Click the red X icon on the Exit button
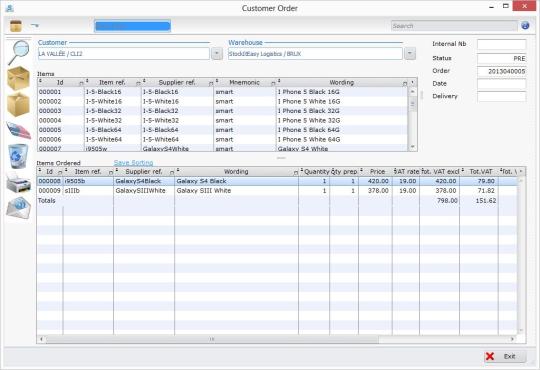Viewport: 540px width, 370px height. (490, 356)
